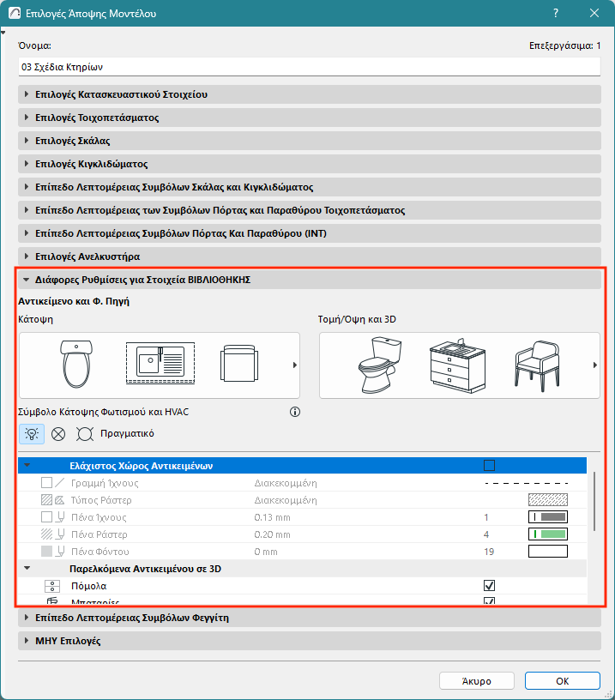Click the 0.13 mm pen weight value
The width and height of the screenshot is (615, 700).
click(x=272, y=517)
